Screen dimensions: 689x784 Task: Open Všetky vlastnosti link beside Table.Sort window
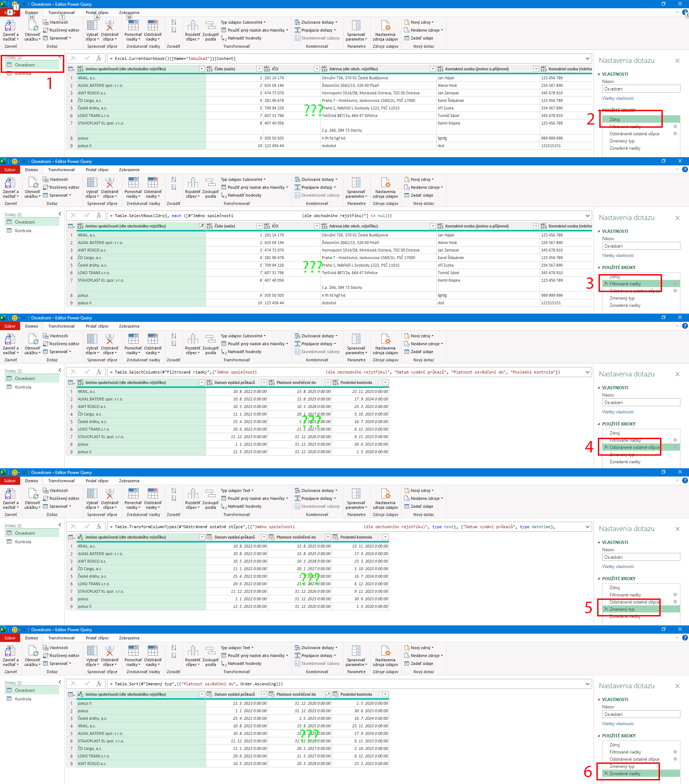[x=618, y=723]
